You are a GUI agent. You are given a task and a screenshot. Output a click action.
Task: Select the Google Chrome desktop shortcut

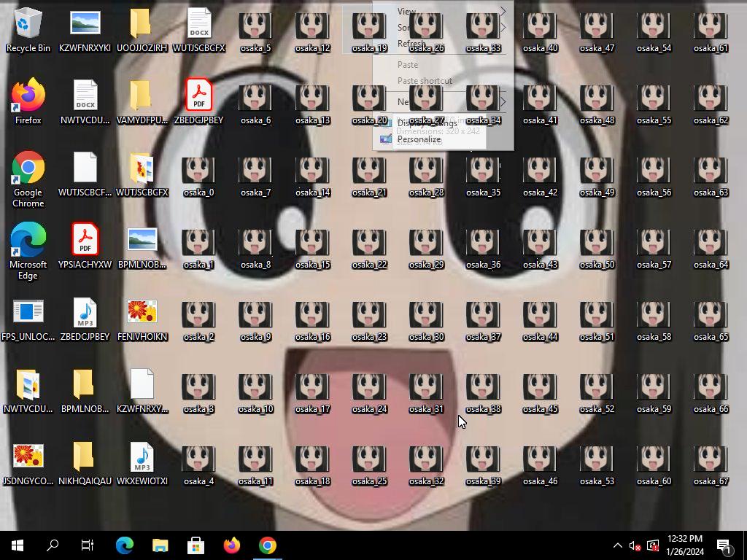[28, 179]
